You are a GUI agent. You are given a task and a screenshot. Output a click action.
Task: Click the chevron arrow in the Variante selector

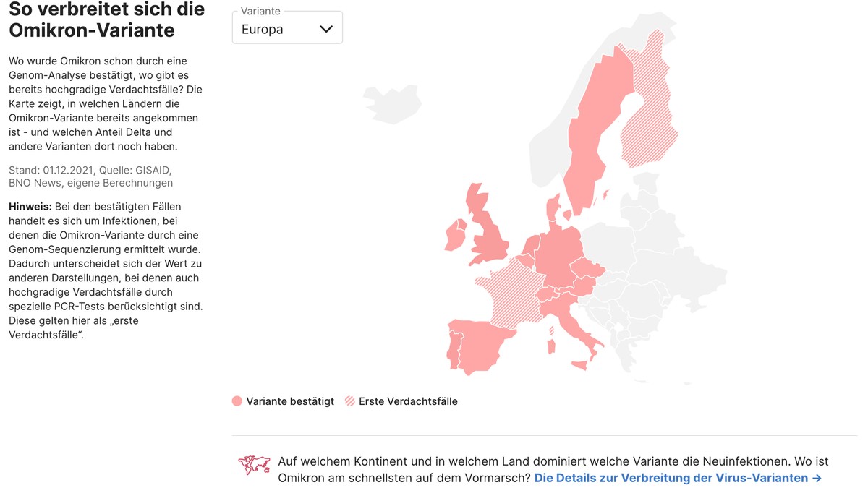327,27
